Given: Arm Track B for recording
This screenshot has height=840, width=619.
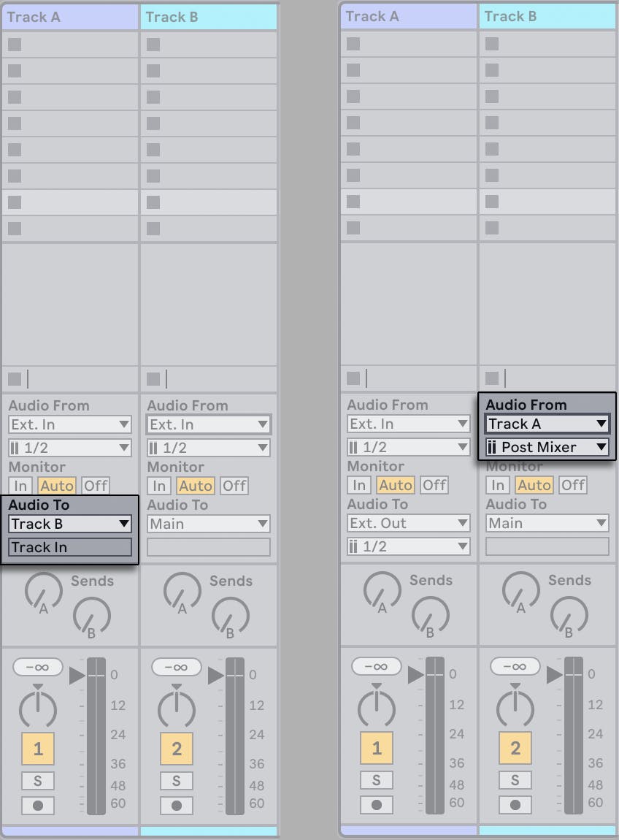Looking at the screenshot, I should [x=177, y=806].
